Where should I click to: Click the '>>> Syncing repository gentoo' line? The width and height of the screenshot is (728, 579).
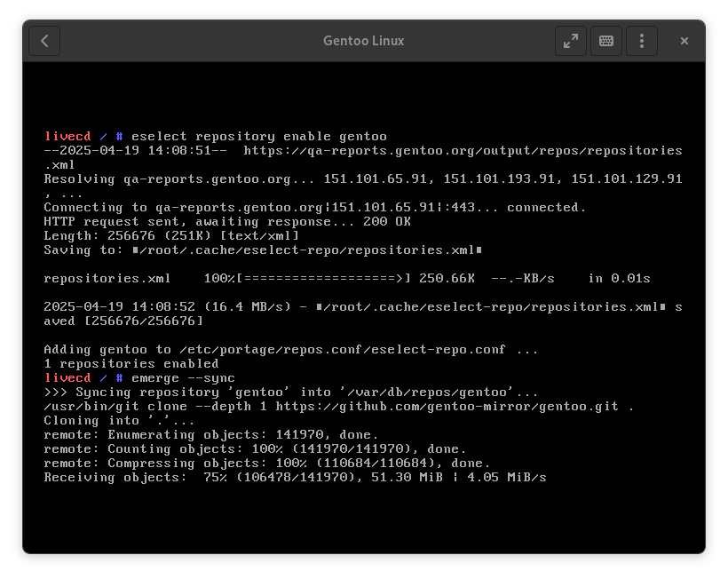(x=290, y=393)
